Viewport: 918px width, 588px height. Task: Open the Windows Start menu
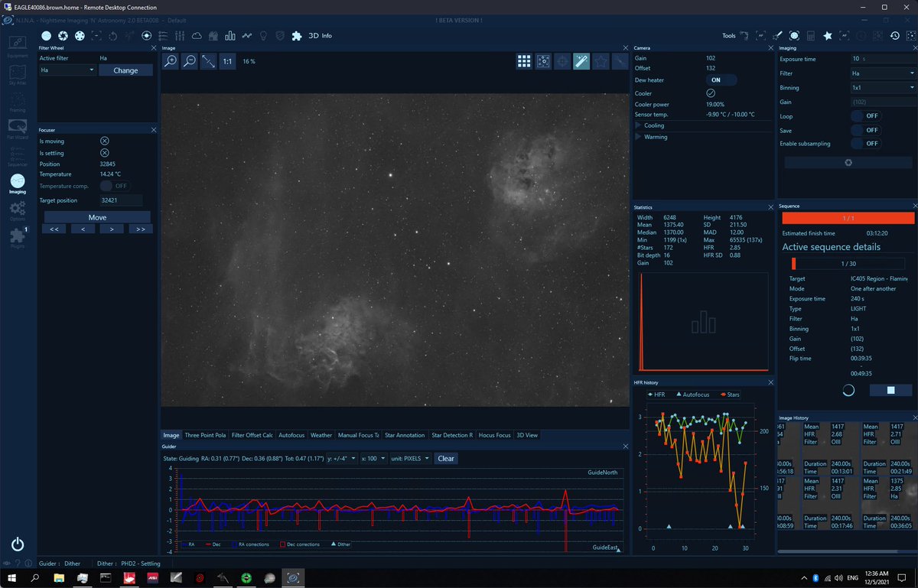pyautogui.click(x=12, y=578)
